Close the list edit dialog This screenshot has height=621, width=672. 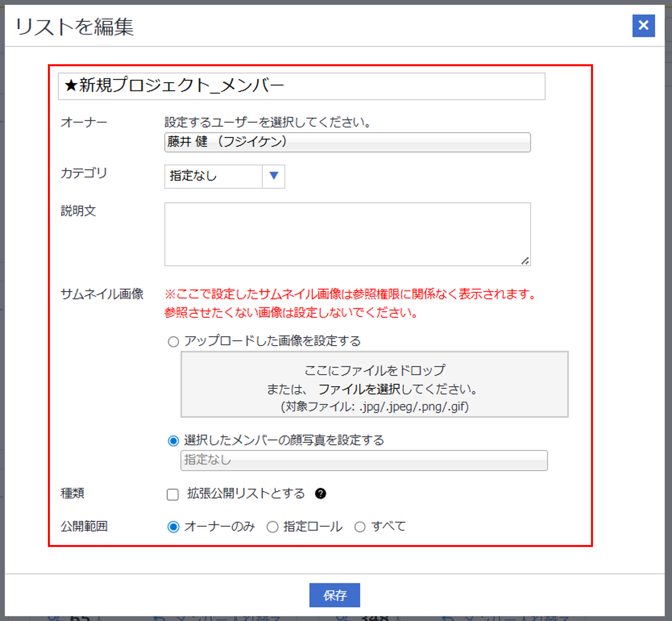pyautogui.click(x=643, y=26)
